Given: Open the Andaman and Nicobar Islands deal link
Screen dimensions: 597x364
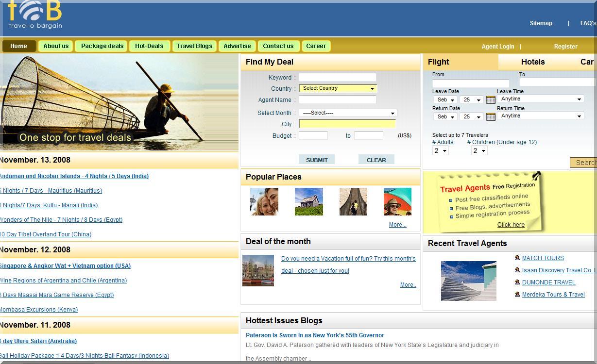Looking at the screenshot, I should [74, 176].
